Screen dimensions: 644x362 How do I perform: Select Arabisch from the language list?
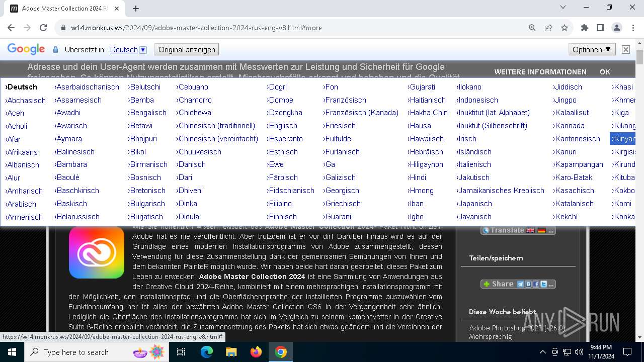(x=21, y=204)
